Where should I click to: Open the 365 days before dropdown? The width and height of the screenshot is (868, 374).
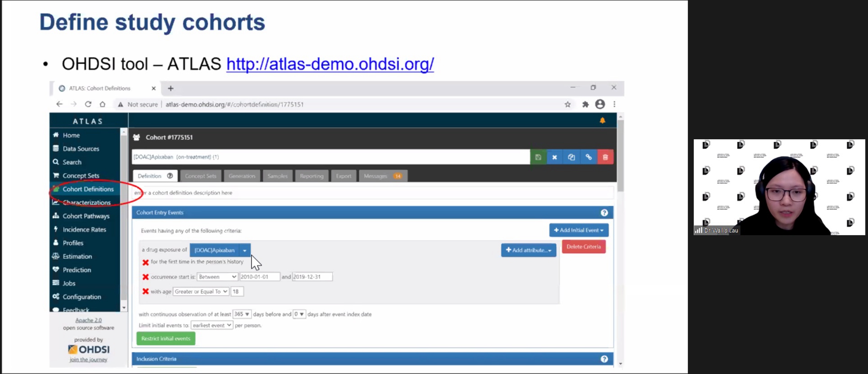242,314
